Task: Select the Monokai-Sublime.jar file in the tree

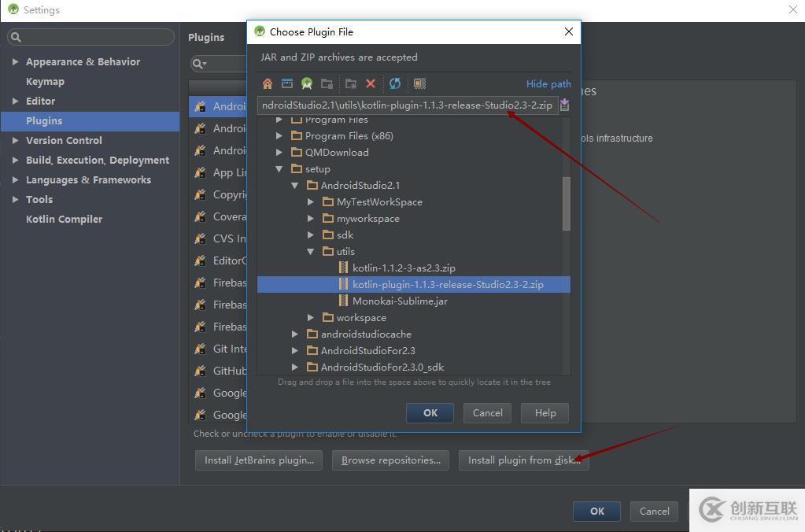Action: point(400,301)
